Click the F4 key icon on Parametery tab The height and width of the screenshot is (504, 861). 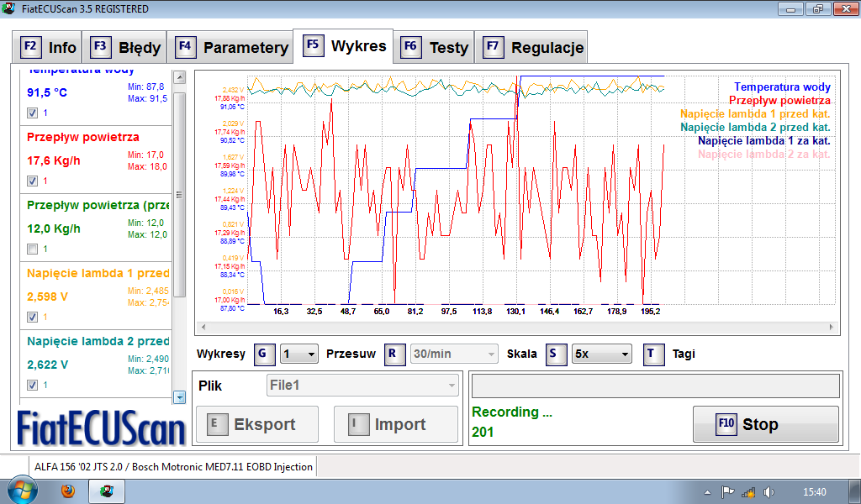pos(185,46)
